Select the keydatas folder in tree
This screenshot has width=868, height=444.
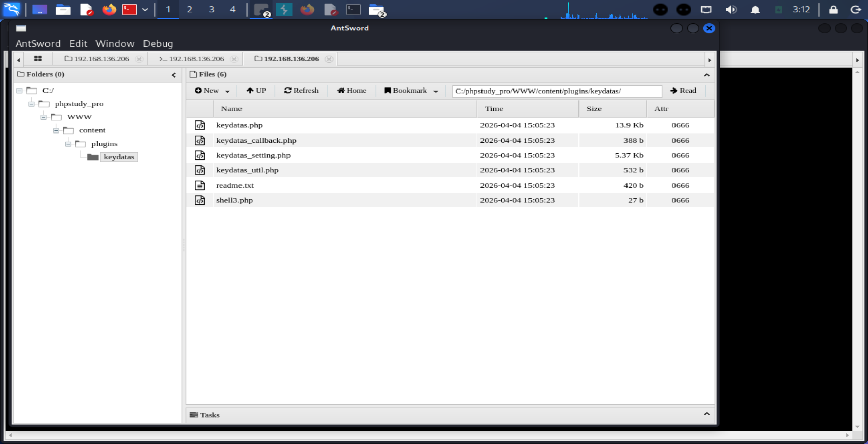tap(119, 157)
